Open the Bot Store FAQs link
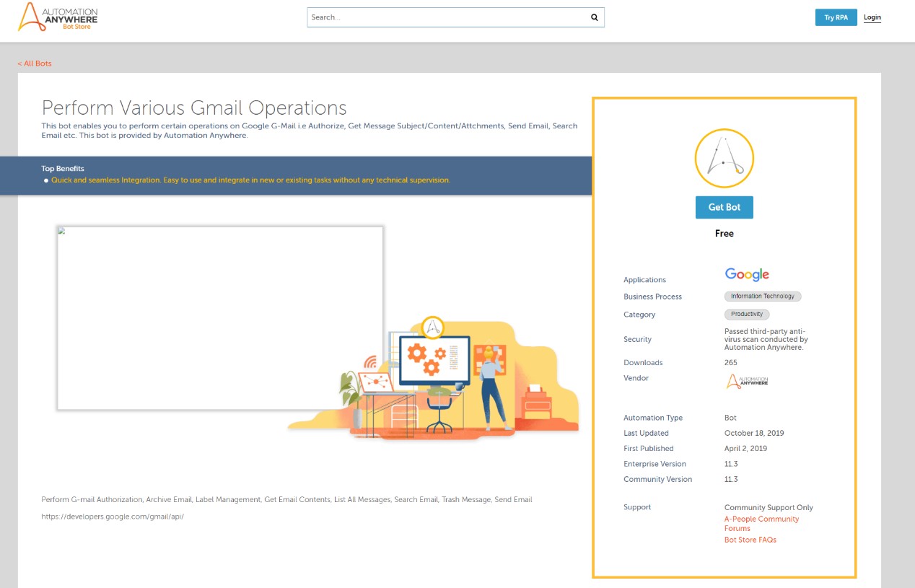915x588 pixels. click(x=750, y=540)
